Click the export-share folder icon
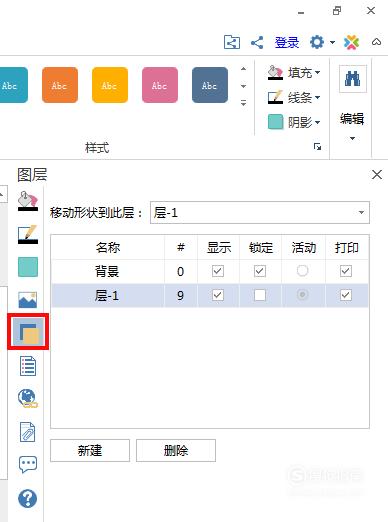Screen dimensions: 388x522 [x=232, y=42]
